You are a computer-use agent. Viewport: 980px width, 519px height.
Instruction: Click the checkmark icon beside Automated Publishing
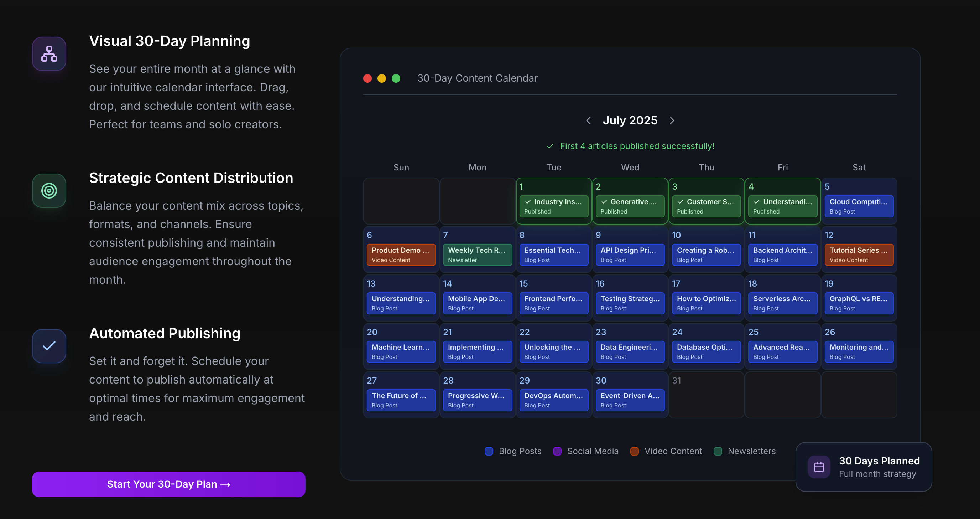(x=49, y=346)
